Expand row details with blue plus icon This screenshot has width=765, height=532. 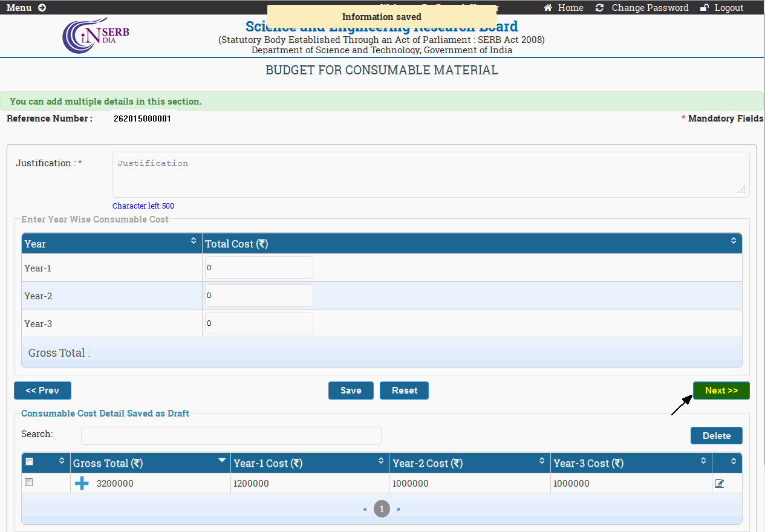[x=82, y=484]
